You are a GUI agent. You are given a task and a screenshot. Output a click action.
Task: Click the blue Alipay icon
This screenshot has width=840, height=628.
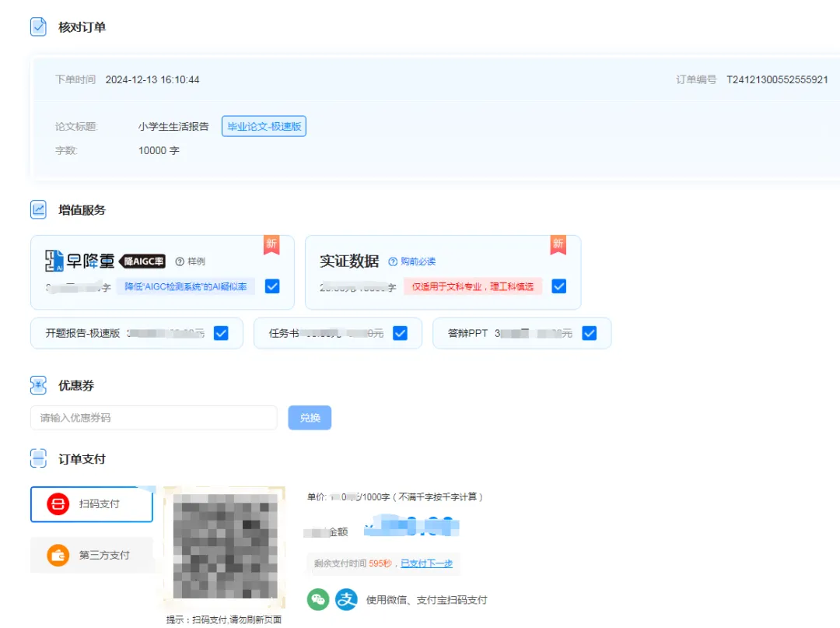click(x=347, y=600)
